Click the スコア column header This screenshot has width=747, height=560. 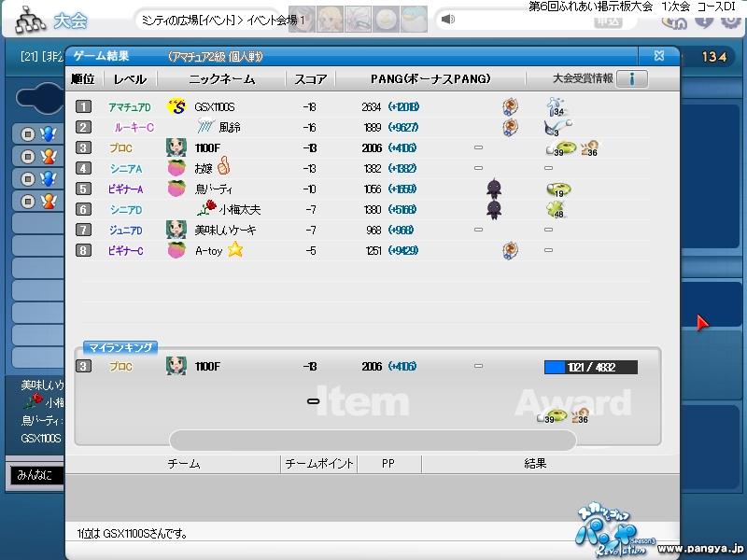310,79
